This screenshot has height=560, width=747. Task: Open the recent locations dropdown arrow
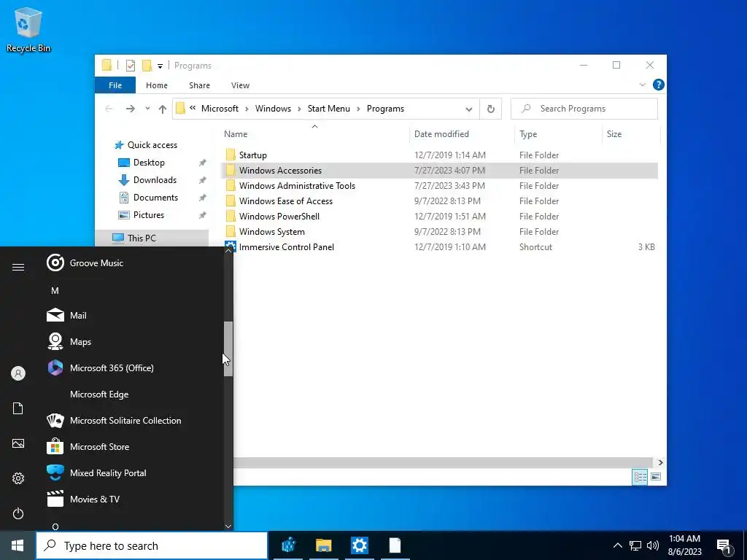(147, 109)
